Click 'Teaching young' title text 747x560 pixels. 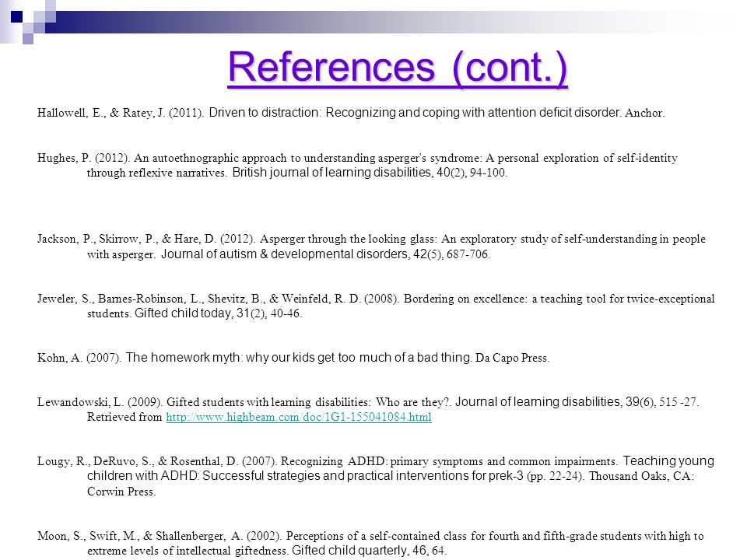pos(668,461)
